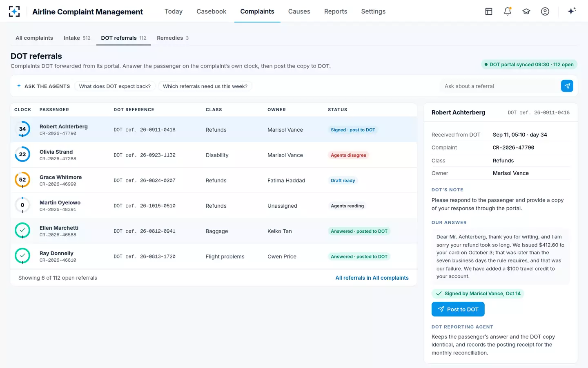Viewport: 588px width, 368px height.
Task: Click Martin Oyelowo's clock ring showing 0
Action: pos(22,205)
